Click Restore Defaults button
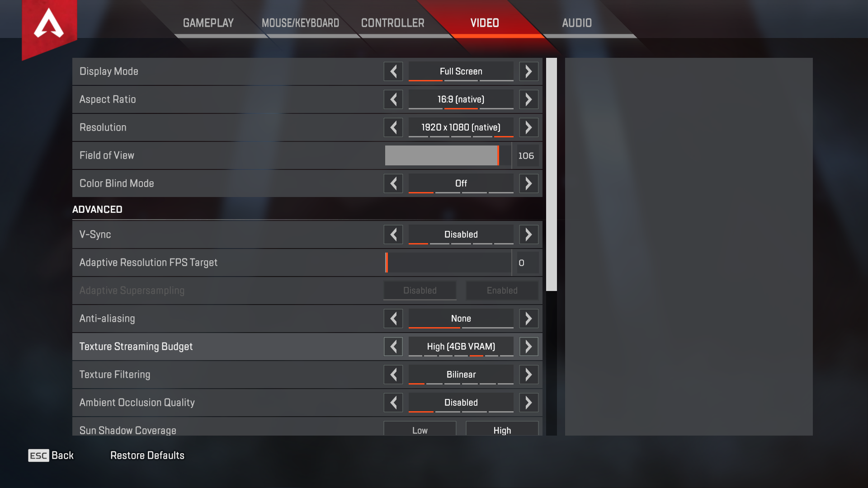868x488 pixels. coord(146,456)
